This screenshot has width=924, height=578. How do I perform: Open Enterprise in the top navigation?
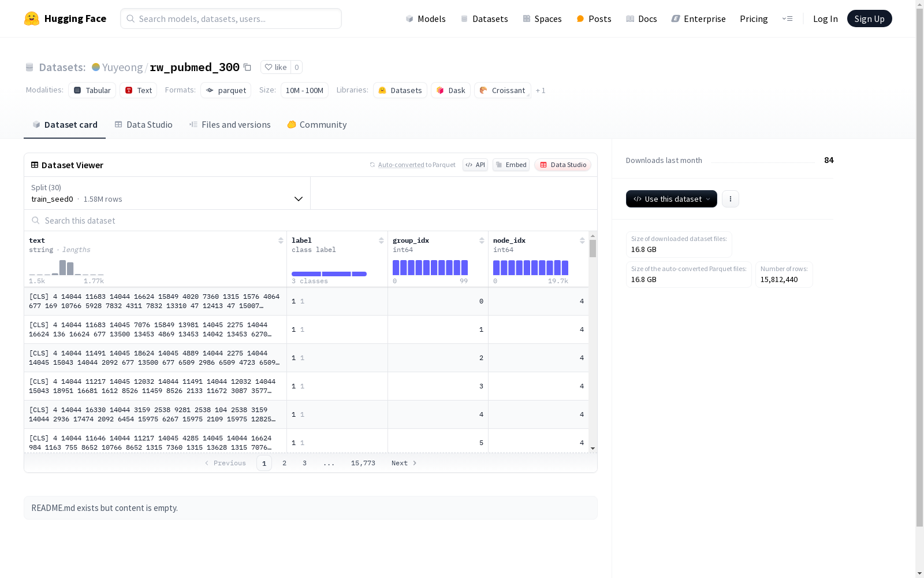(698, 18)
